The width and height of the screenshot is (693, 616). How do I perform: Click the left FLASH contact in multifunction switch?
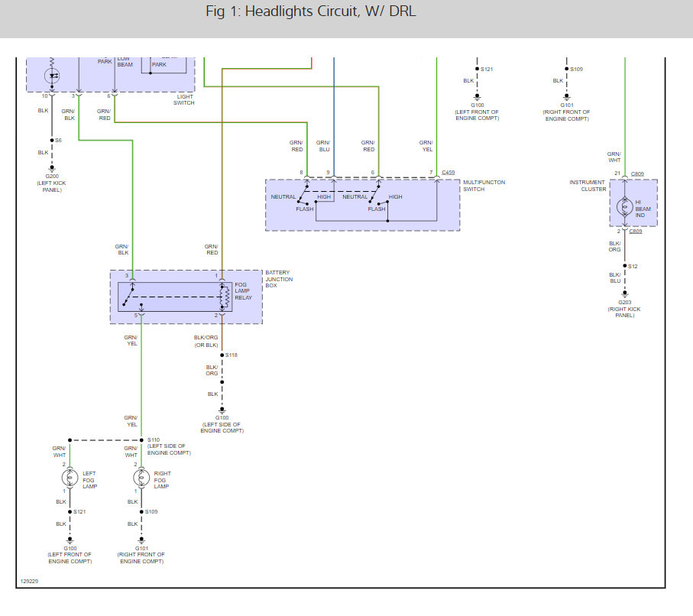click(305, 209)
